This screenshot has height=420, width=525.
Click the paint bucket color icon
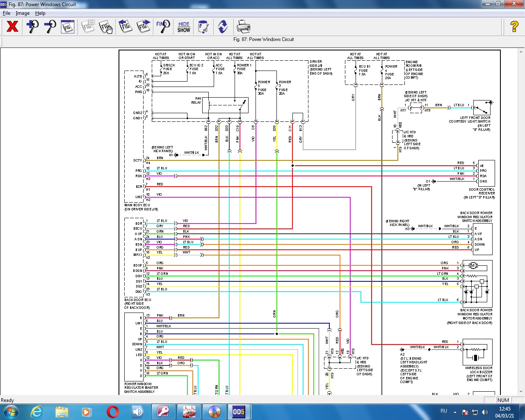pyautogui.click(x=203, y=27)
